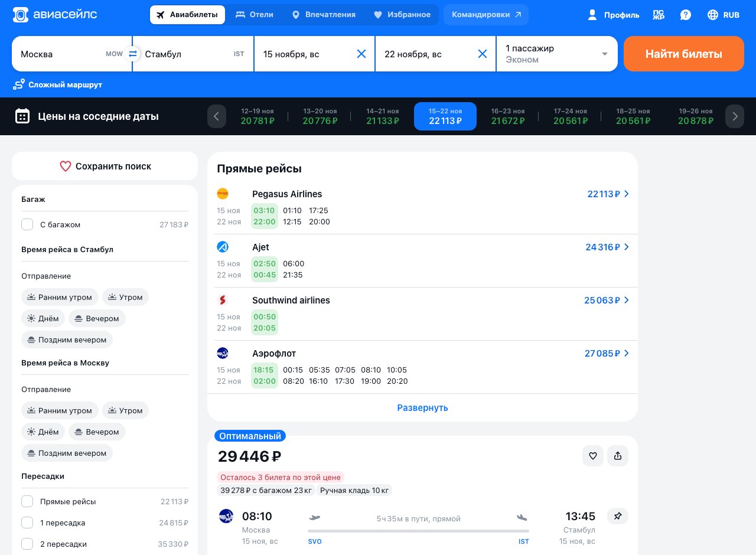Open the Профиль user icon

coord(612,15)
